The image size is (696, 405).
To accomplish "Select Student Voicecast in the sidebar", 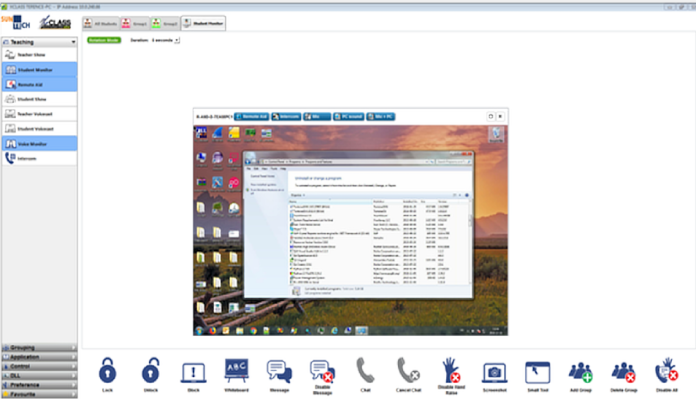I will [x=40, y=129].
